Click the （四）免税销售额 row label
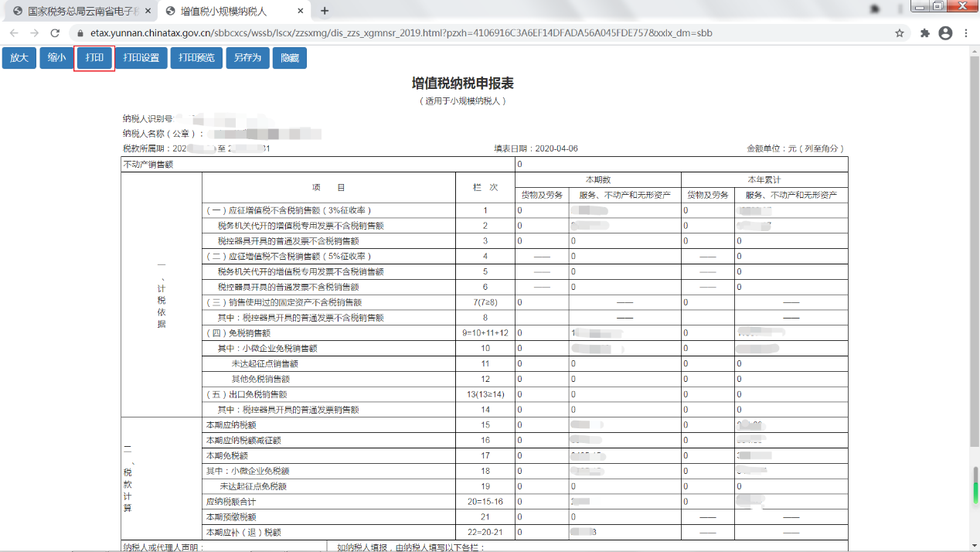This screenshot has height=552, width=980. coord(238,333)
